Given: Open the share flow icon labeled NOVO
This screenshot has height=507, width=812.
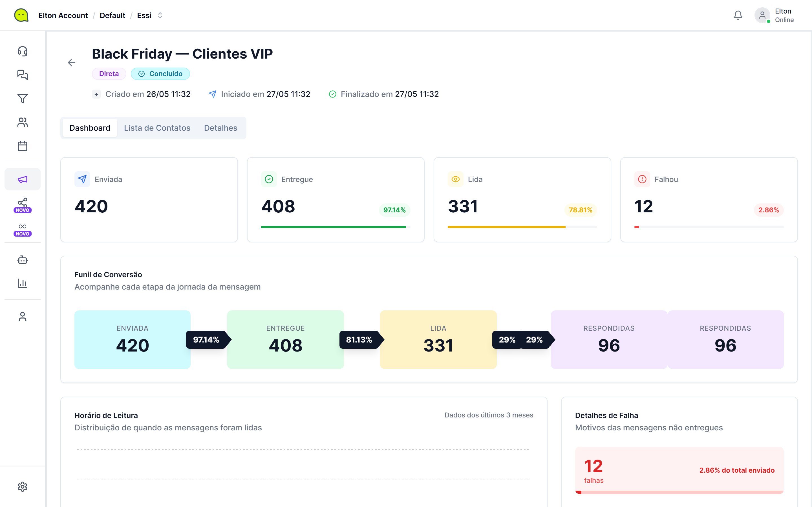Looking at the screenshot, I should (23, 205).
